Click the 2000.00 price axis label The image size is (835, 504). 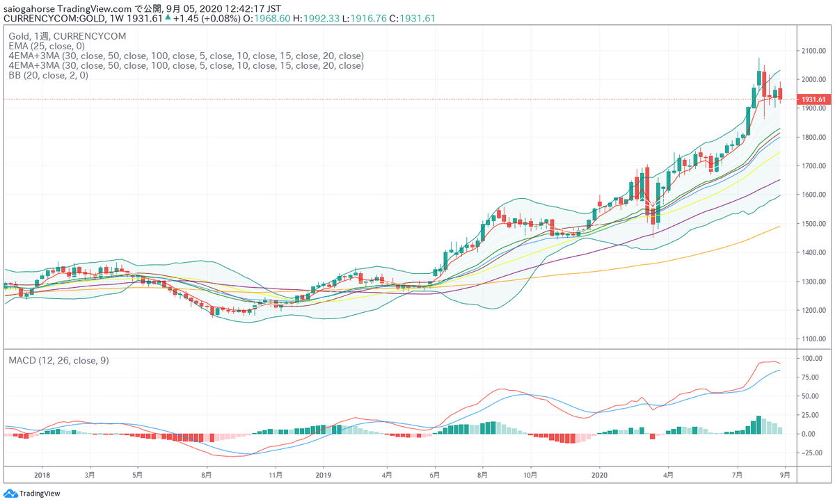tap(813, 80)
